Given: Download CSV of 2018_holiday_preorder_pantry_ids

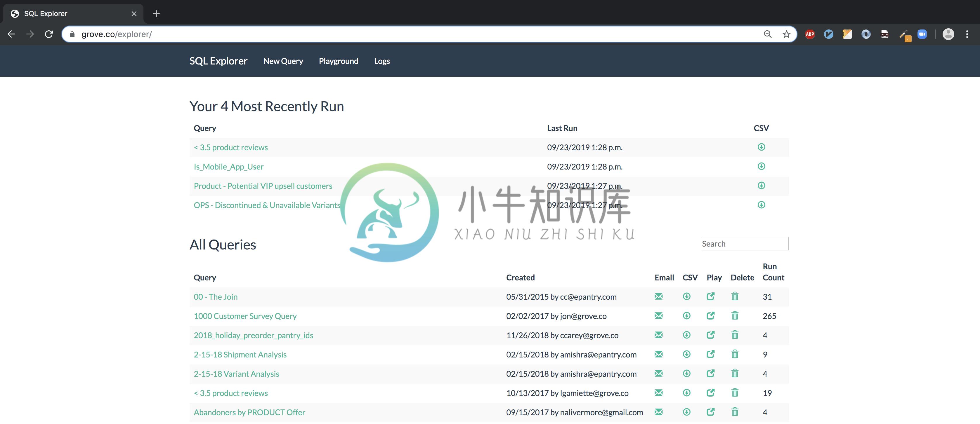Looking at the screenshot, I should [687, 335].
